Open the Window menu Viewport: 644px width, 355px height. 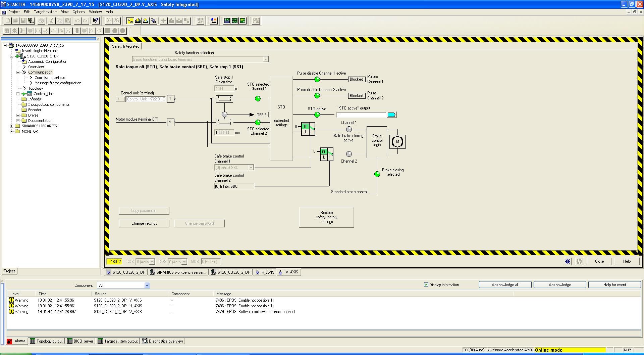pos(95,12)
